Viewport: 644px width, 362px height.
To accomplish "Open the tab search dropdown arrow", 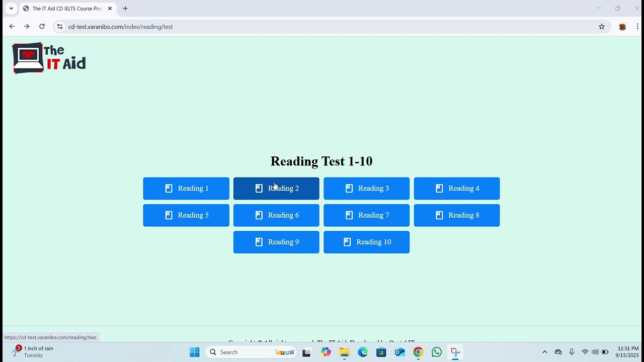I will (11, 9).
